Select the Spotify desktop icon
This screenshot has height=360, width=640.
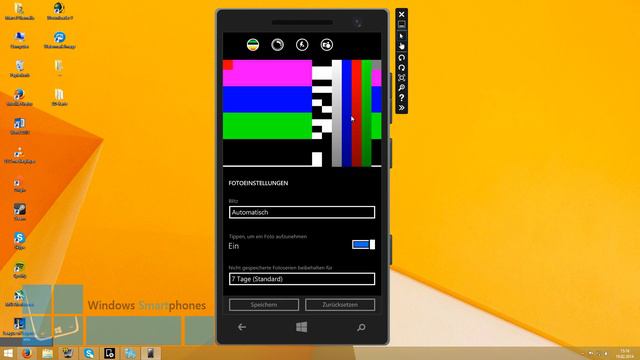pyautogui.click(x=20, y=270)
